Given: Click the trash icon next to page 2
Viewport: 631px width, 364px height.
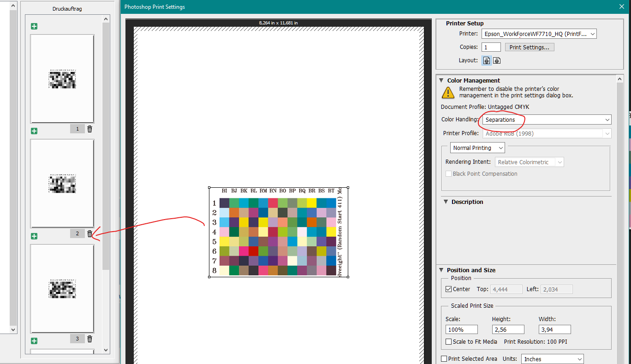Looking at the screenshot, I should 89,234.
